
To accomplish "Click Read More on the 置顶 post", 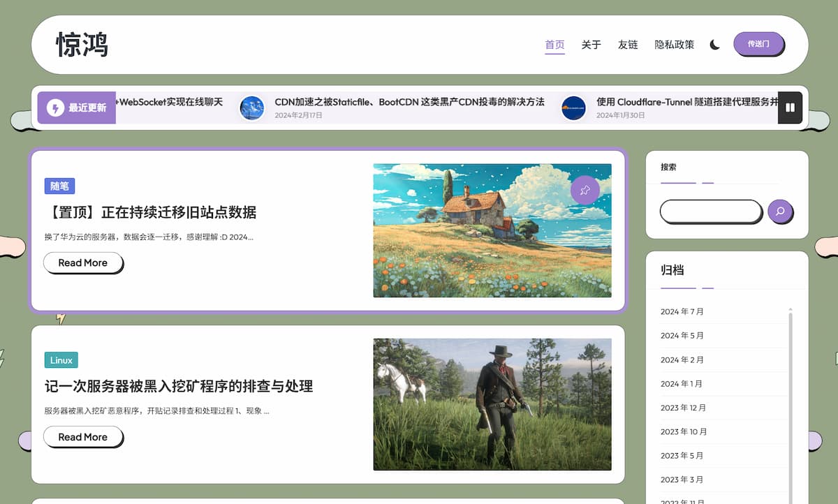I will coord(82,262).
